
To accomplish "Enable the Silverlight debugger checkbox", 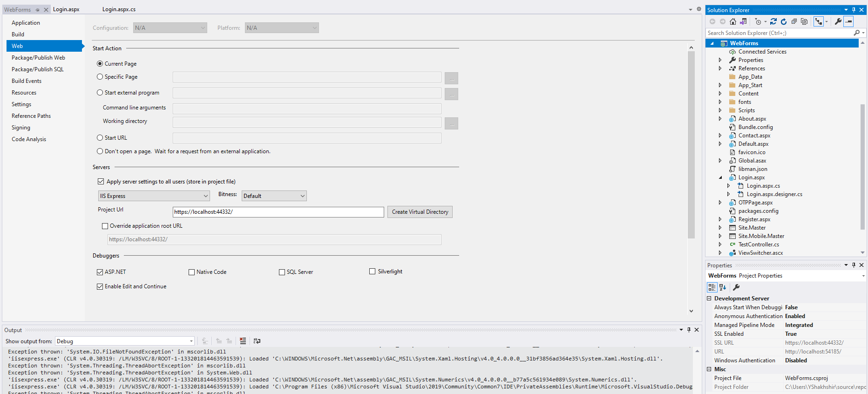I will 372,272.
